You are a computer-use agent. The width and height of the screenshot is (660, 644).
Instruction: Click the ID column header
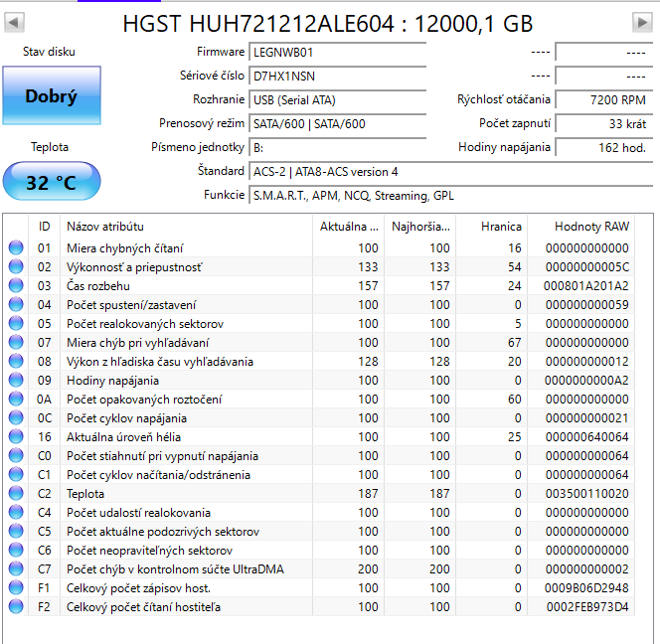click(44, 227)
